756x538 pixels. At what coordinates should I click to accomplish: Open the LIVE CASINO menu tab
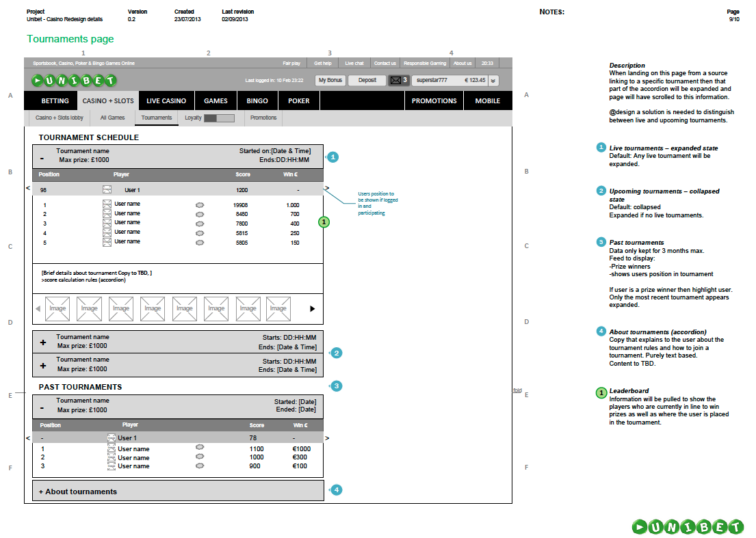(x=166, y=100)
